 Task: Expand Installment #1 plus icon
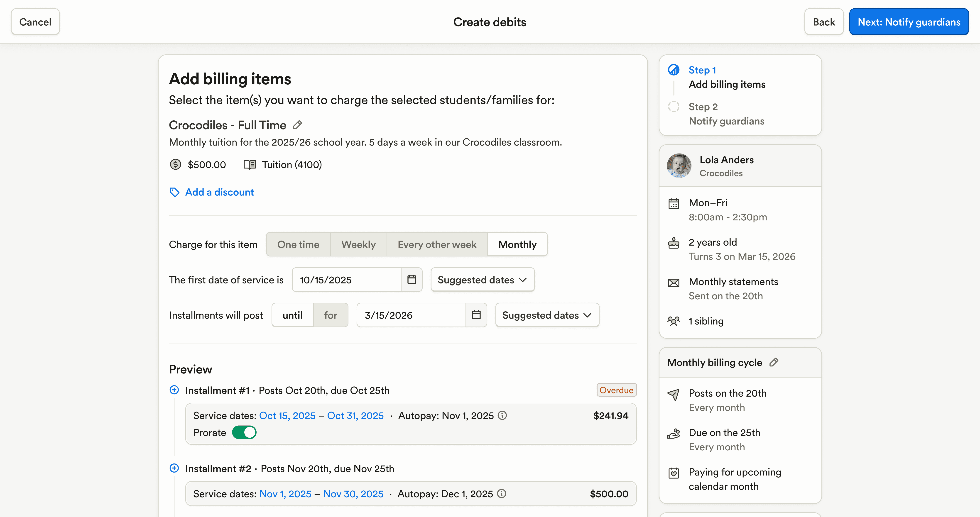tap(174, 390)
